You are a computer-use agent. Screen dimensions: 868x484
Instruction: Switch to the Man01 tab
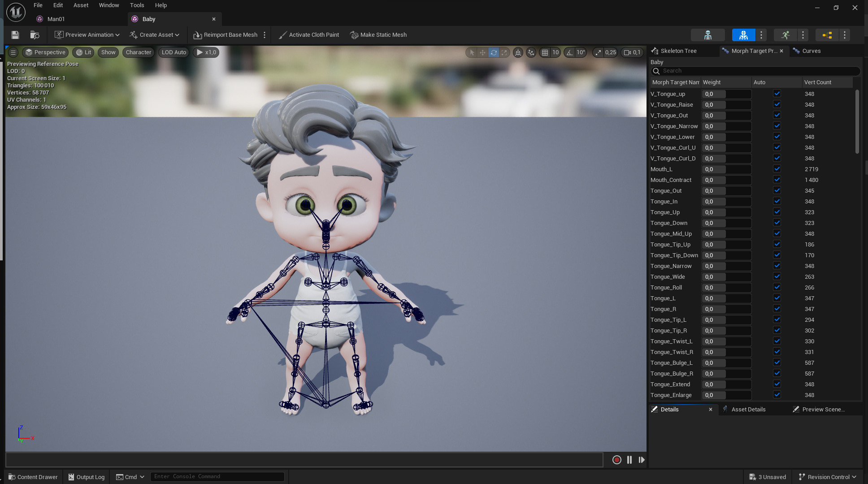tap(56, 19)
